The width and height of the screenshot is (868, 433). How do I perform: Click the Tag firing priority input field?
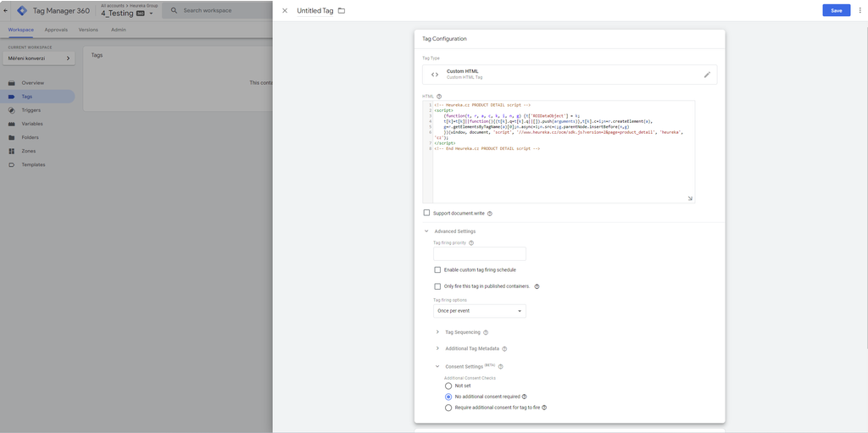coord(480,254)
